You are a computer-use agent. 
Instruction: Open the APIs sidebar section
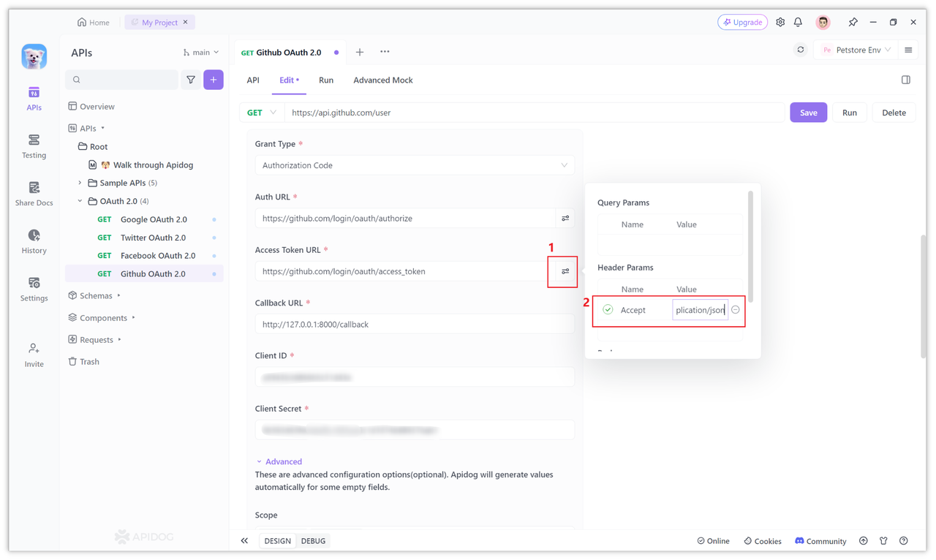[34, 99]
